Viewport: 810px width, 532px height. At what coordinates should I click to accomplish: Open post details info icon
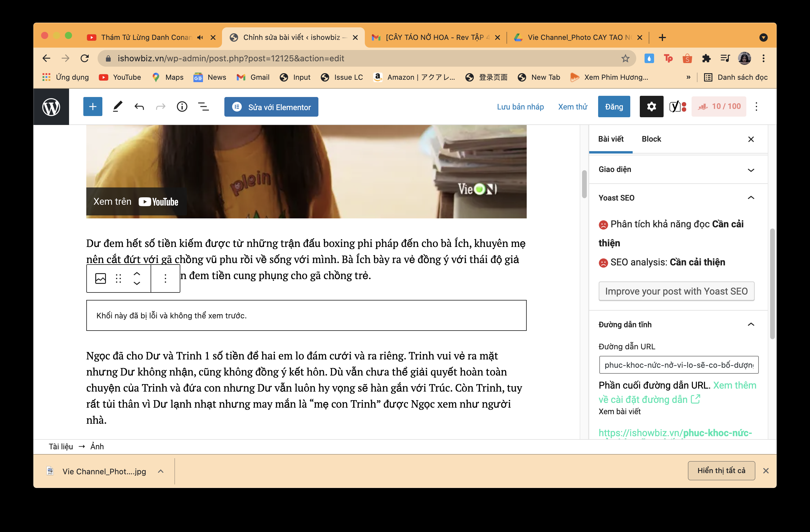(x=182, y=107)
